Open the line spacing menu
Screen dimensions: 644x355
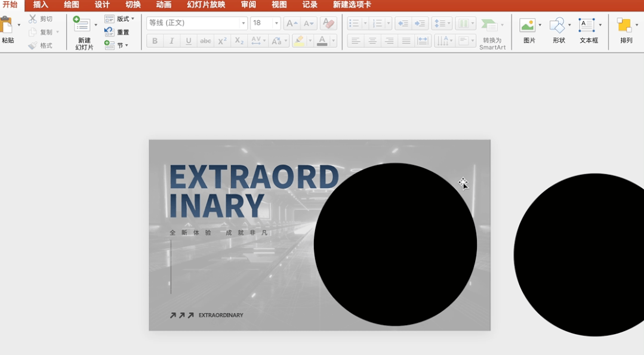[x=442, y=23]
